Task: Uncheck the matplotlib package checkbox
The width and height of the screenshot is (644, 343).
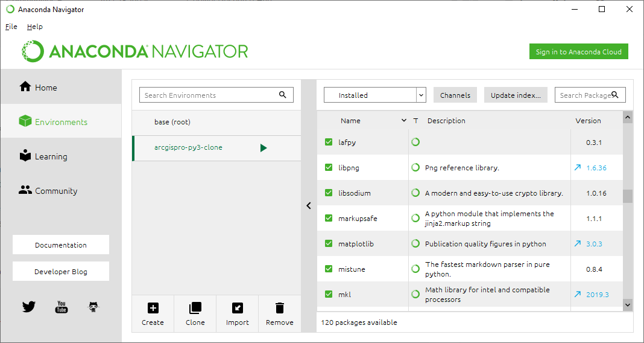Action: click(x=329, y=243)
